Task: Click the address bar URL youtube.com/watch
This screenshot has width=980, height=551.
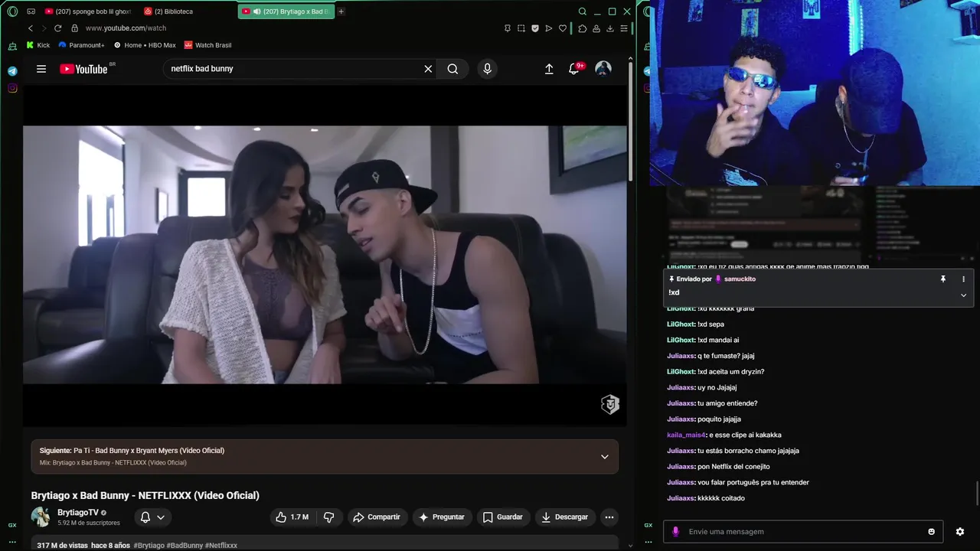Action: coord(126,28)
